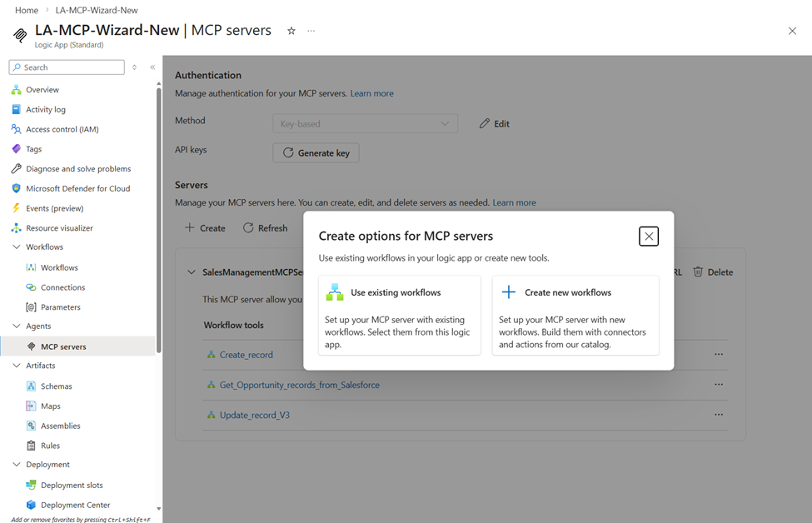Click the Events (preview) lightning icon
This screenshot has height=523, width=812.
pyautogui.click(x=16, y=208)
